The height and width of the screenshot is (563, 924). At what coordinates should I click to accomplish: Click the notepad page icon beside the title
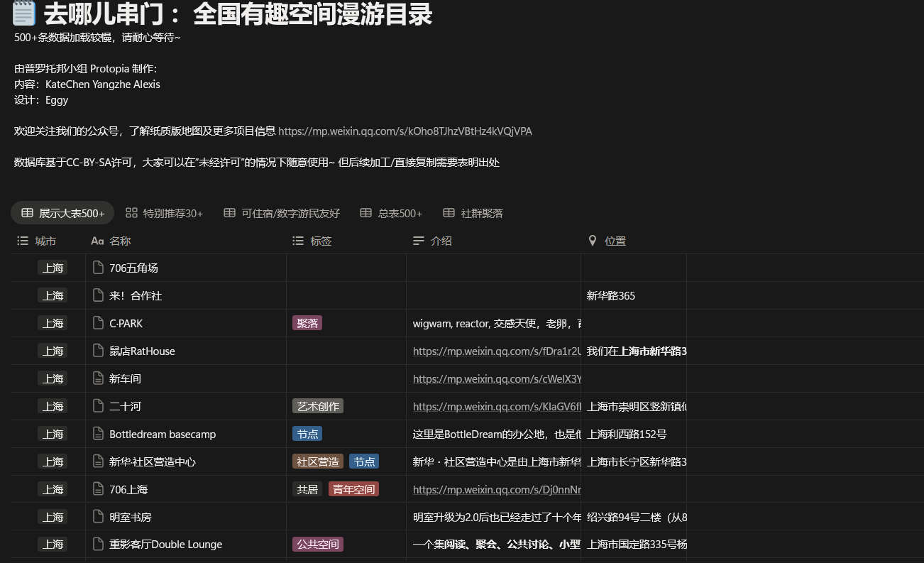[x=24, y=13]
